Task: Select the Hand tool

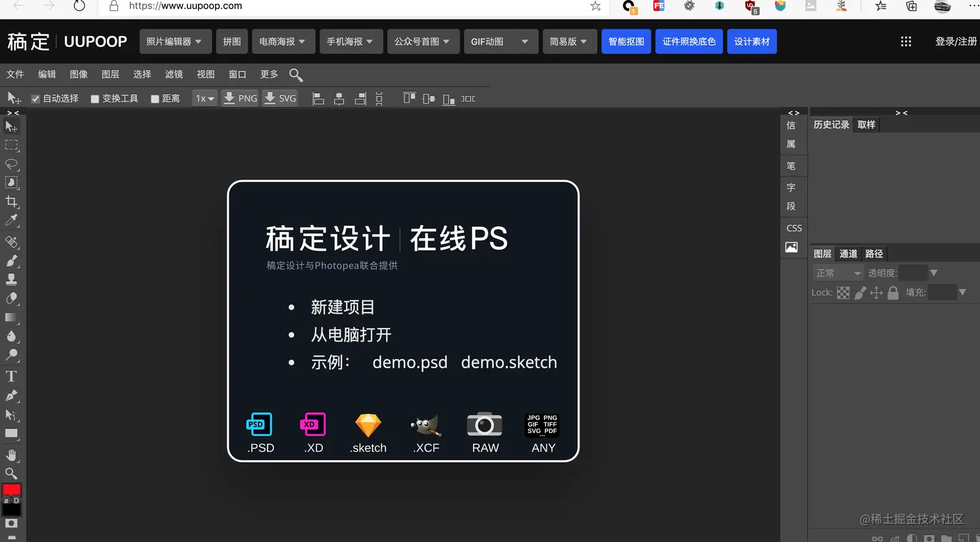Action: [x=11, y=454]
